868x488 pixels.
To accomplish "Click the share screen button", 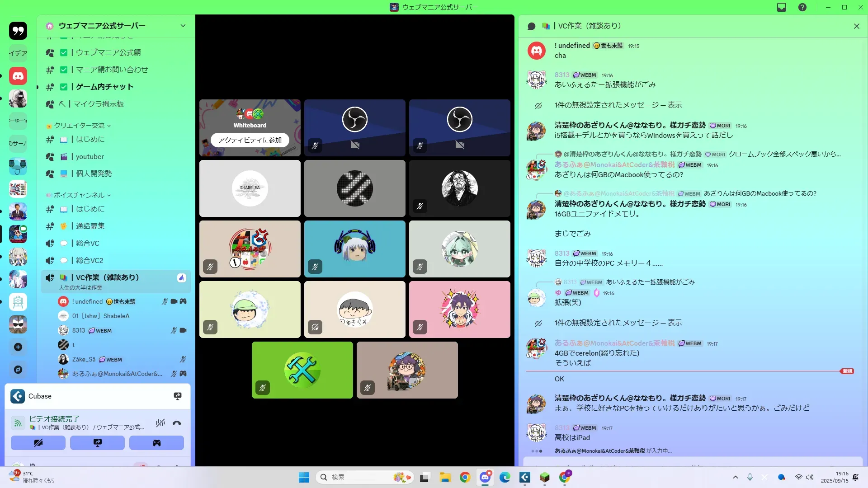I will tap(97, 443).
